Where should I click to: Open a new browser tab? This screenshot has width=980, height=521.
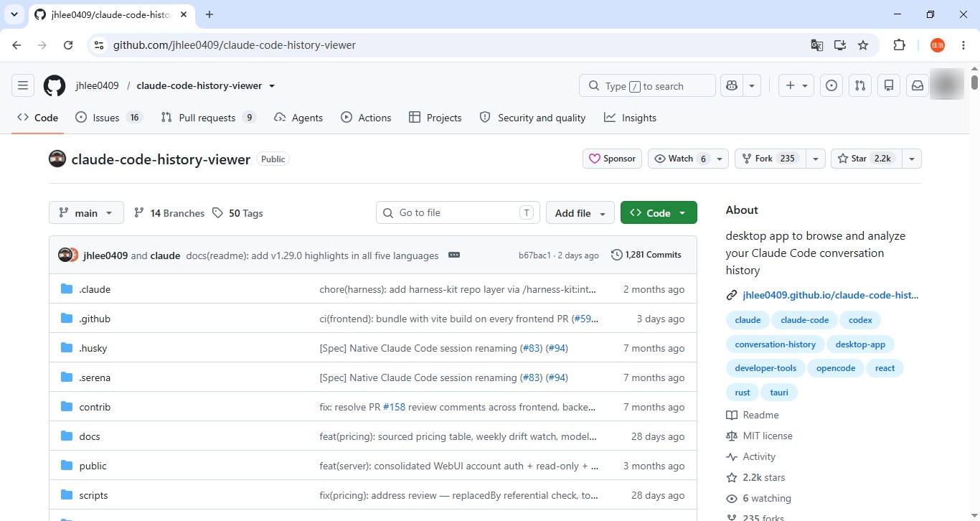tap(209, 14)
